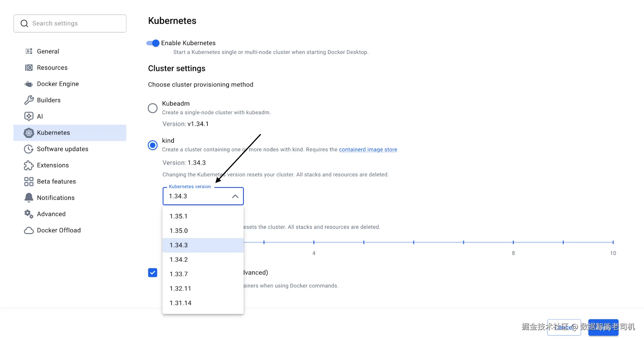
Task: Untick the checked blue checkbox
Action: [153, 273]
